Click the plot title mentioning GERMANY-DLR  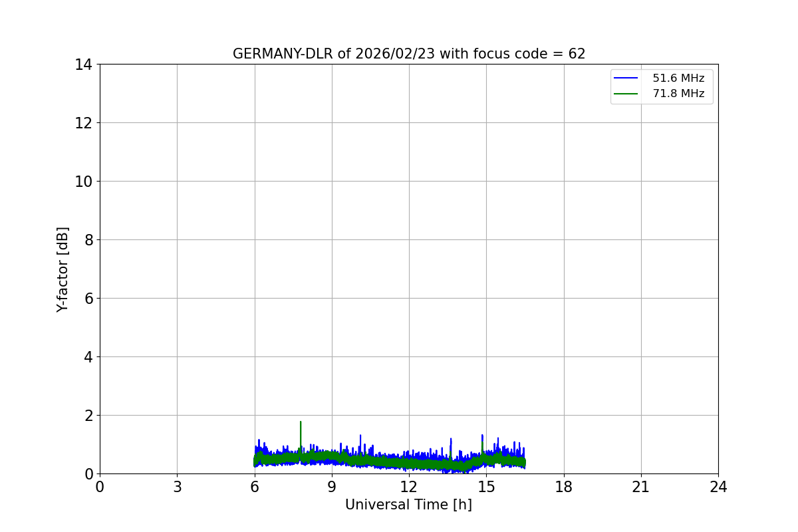(x=409, y=54)
